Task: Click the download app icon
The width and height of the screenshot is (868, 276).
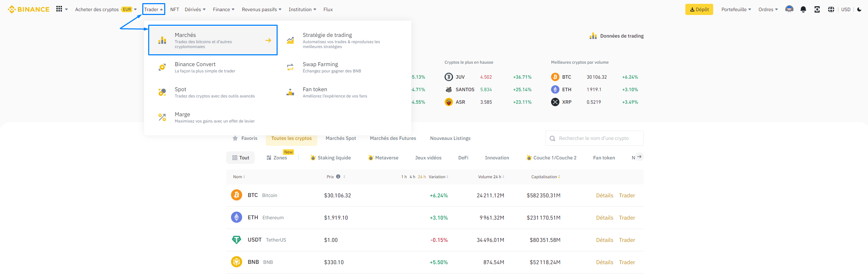Action: tap(817, 9)
